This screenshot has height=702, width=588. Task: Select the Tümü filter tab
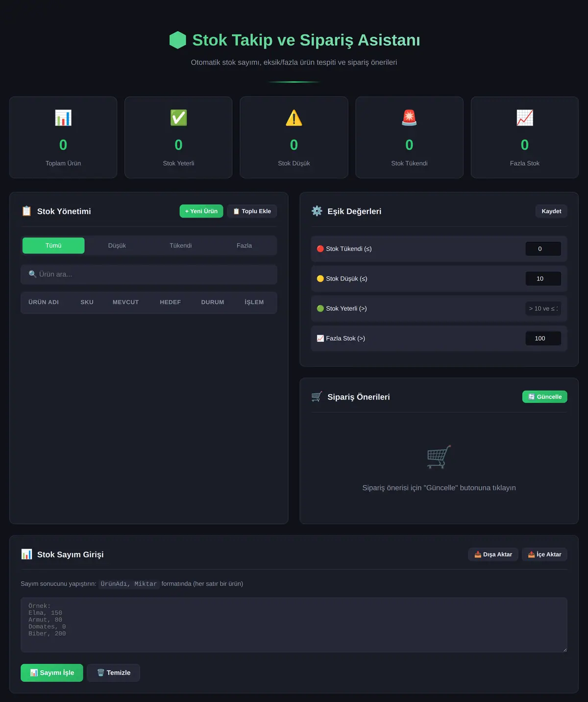click(53, 246)
